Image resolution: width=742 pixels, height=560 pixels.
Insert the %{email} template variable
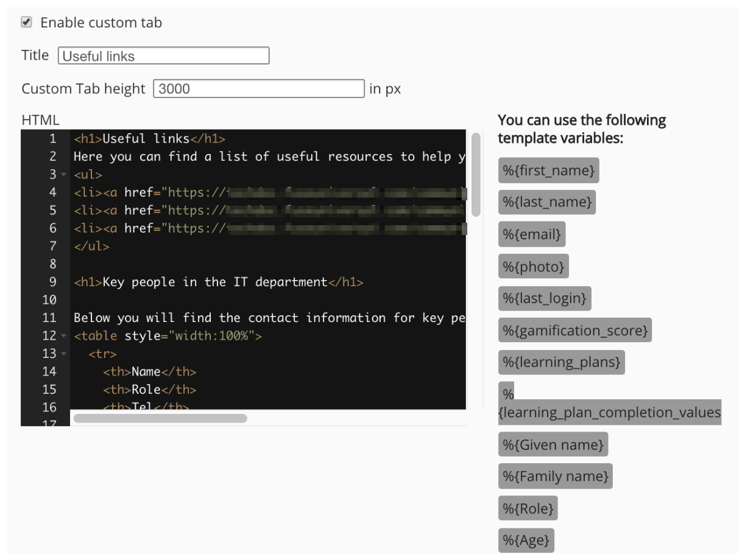[x=531, y=234]
